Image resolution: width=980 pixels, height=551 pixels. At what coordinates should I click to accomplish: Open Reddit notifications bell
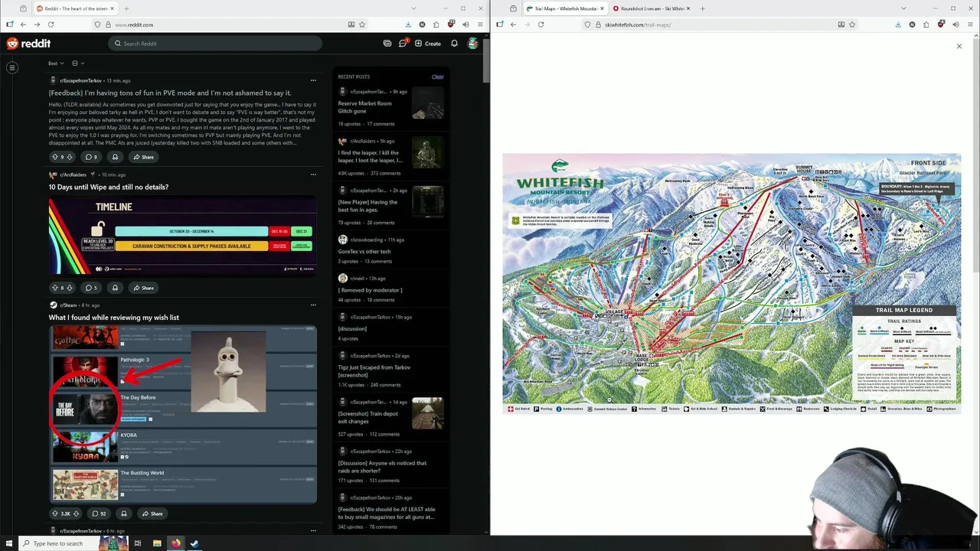coord(454,44)
